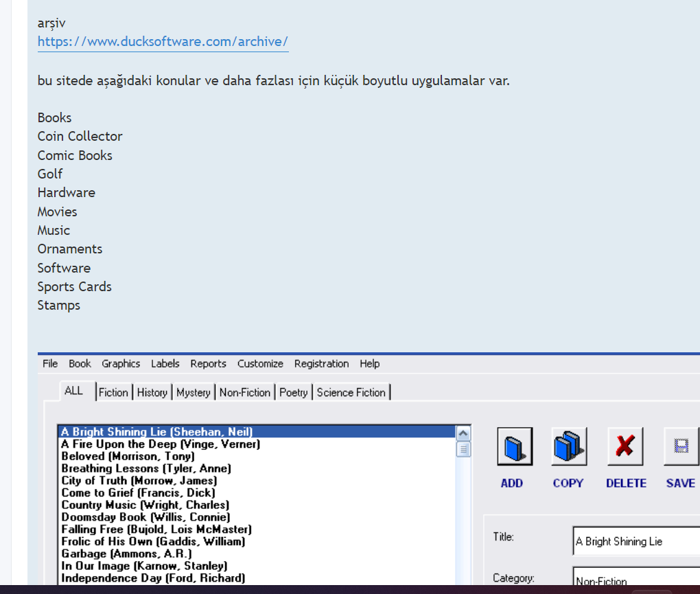Click the Ornaments line in the post

point(70,249)
